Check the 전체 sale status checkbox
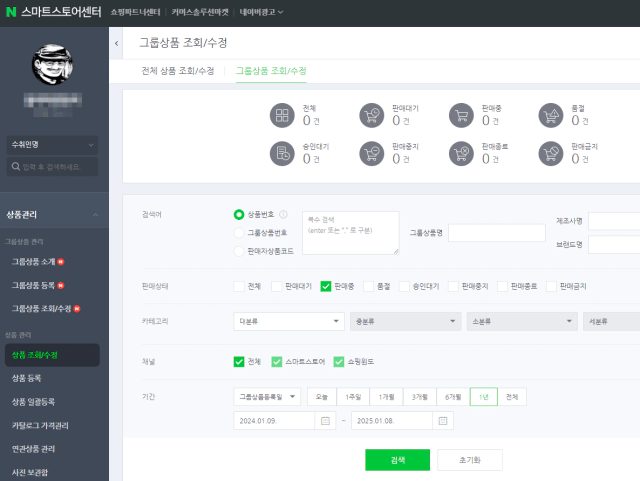This screenshot has width=640, height=481. pyautogui.click(x=239, y=286)
